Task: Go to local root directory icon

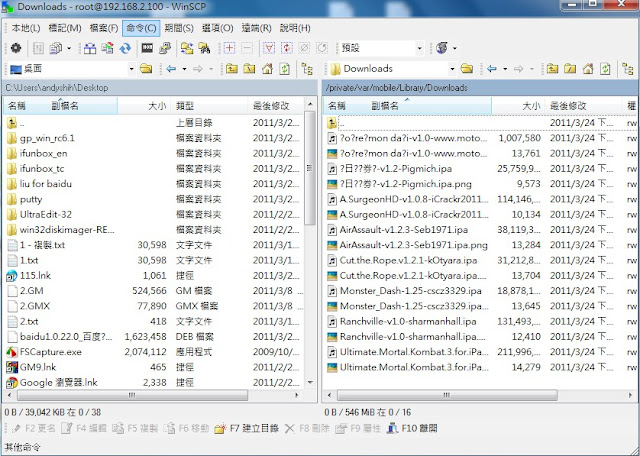Action: 249,69
